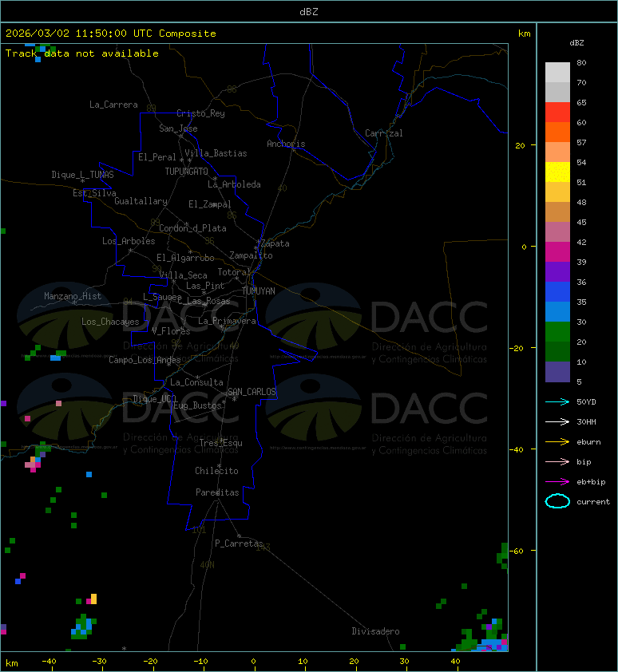The height and width of the screenshot is (672, 618).
Task: Click the 'Los_Chacayes' place label
Action: tap(110, 322)
